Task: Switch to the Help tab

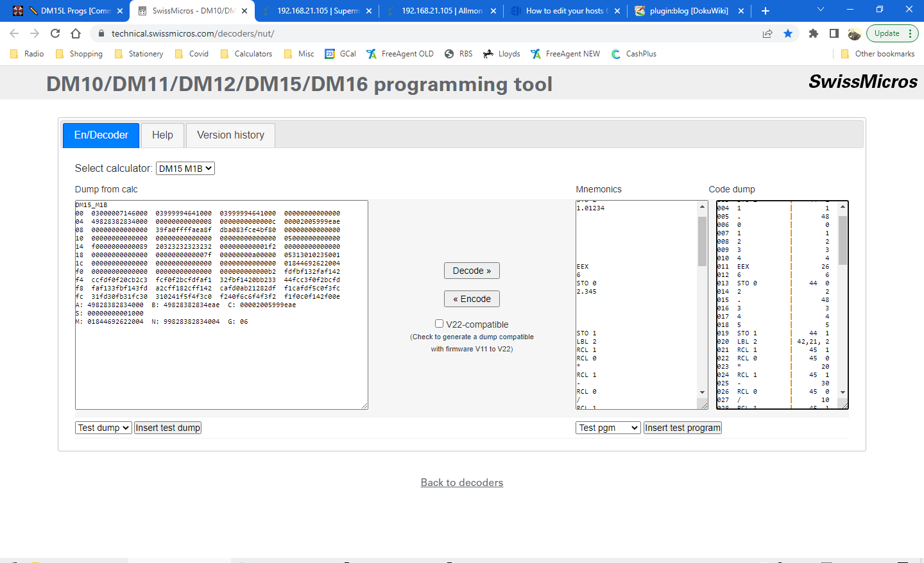Action: click(162, 135)
